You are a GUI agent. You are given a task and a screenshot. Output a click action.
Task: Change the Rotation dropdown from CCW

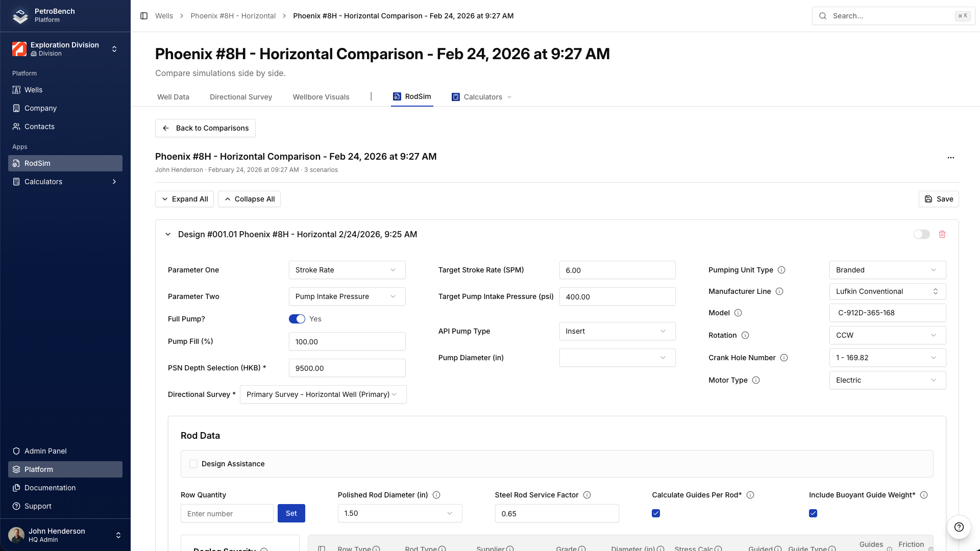887,335
